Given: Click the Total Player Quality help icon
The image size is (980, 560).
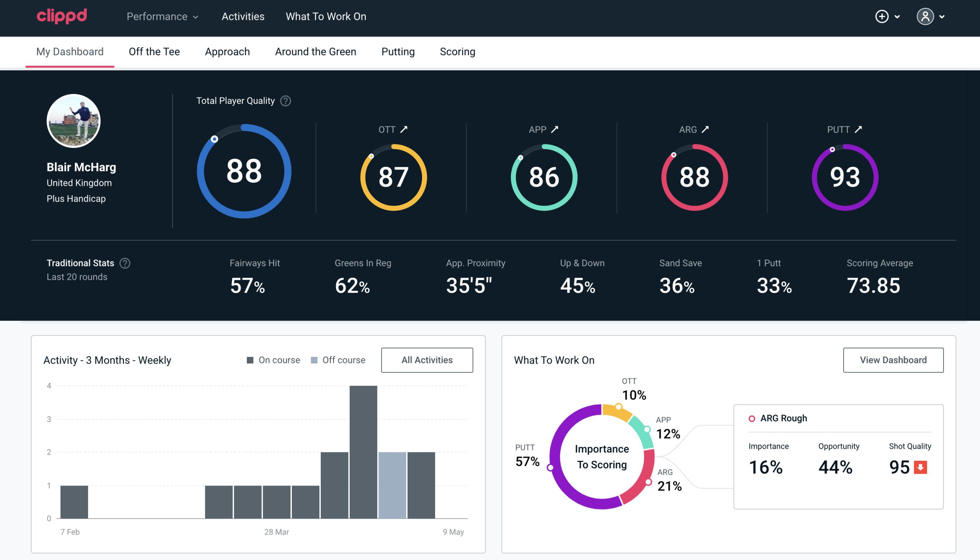Looking at the screenshot, I should [285, 101].
